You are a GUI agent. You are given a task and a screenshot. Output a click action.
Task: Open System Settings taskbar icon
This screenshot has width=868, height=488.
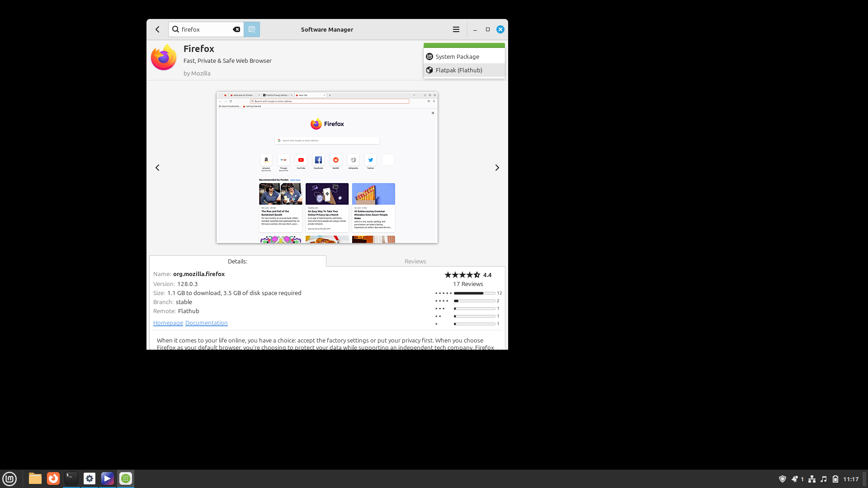pyautogui.click(x=90, y=479)
